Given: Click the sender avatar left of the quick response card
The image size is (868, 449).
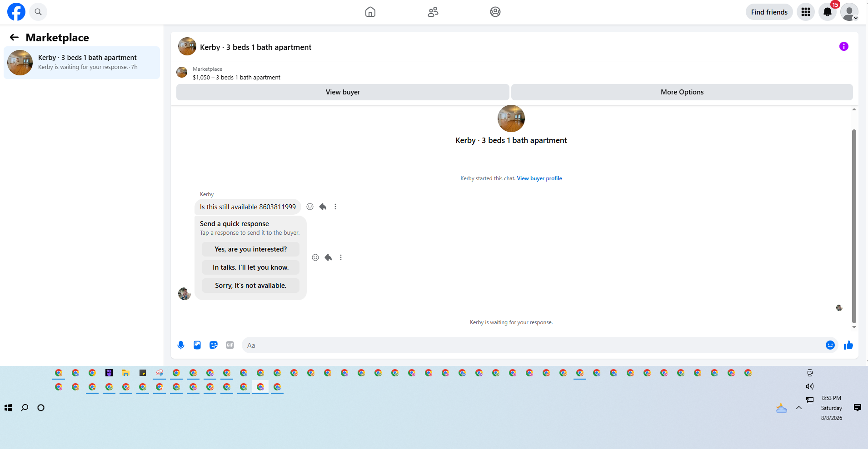Looking at the screenshot, I should point(185,294).
